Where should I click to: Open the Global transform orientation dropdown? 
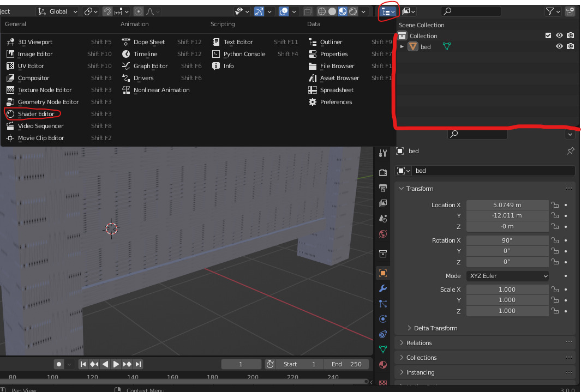(x=58, y=11)
